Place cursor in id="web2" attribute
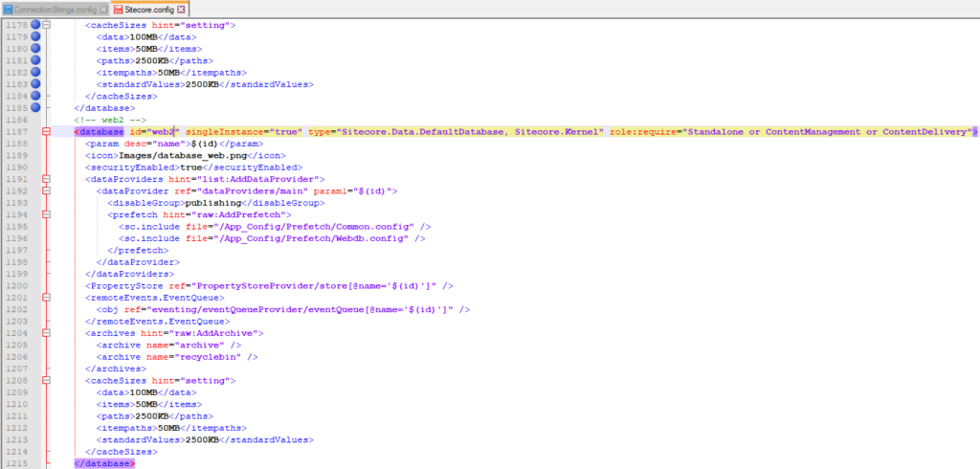The width and height of the screenshot is (980, 469). point(154,132)
